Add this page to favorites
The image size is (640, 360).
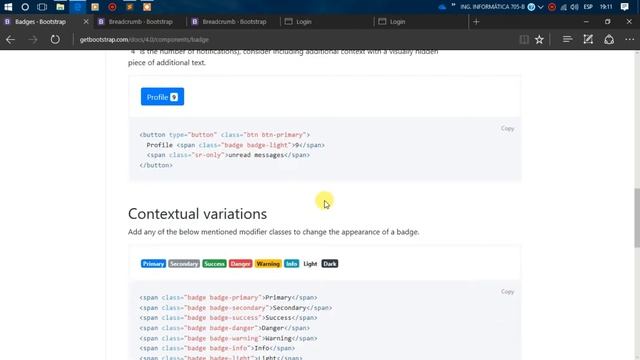539,40
